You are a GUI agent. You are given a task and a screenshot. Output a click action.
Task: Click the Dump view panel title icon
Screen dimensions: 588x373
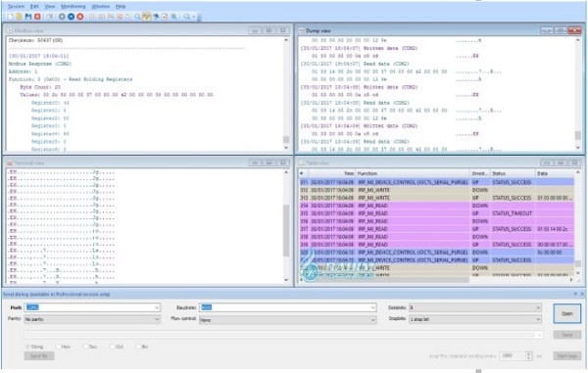tap(302, 30)
